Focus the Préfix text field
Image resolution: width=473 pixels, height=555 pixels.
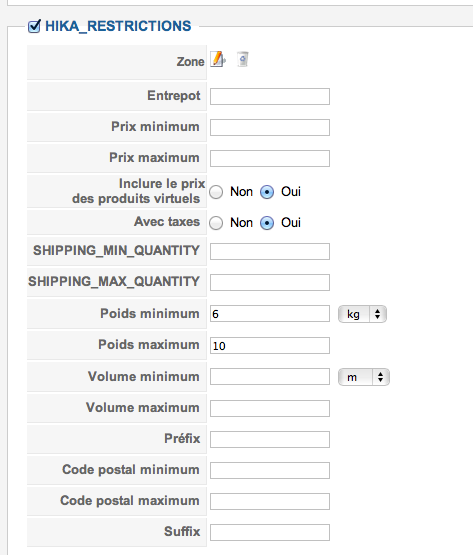[270, 439]
